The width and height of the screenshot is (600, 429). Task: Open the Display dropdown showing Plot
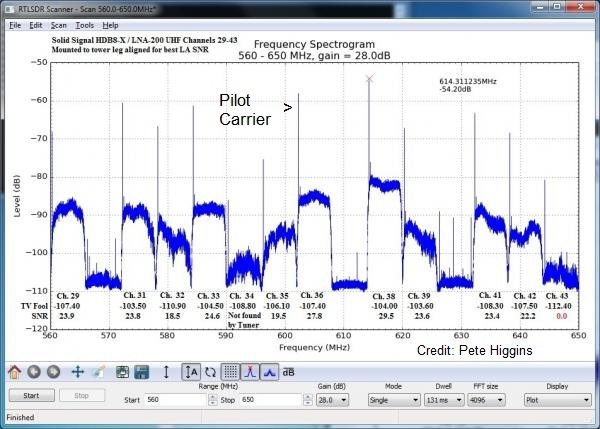coord(558,399)
